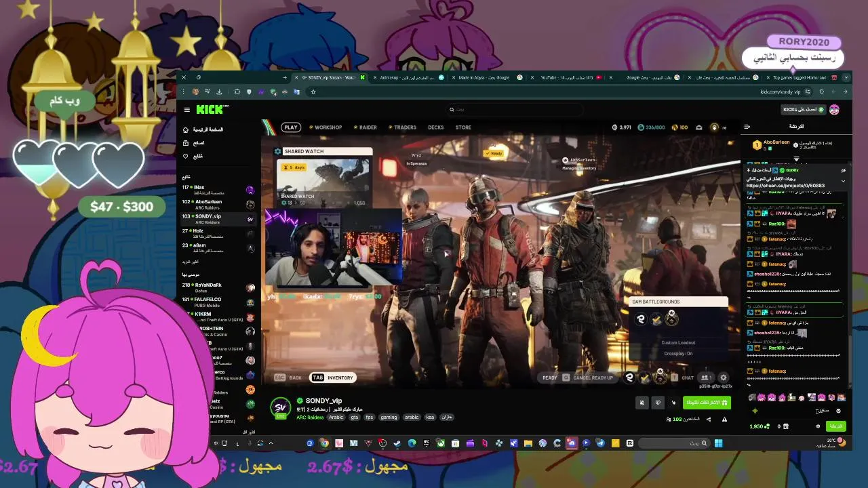868x488 pixels.
Task: Click the gta tag under stream title
Action: click(354, 418)
